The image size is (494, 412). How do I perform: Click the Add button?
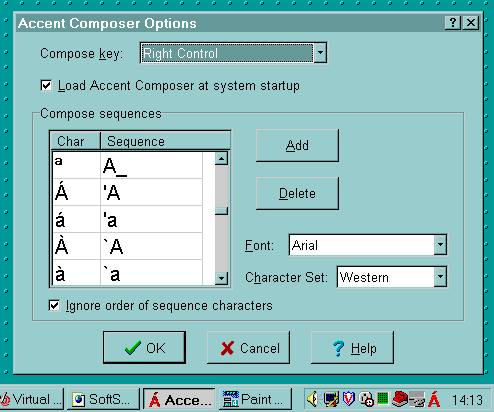coord(297,146)
